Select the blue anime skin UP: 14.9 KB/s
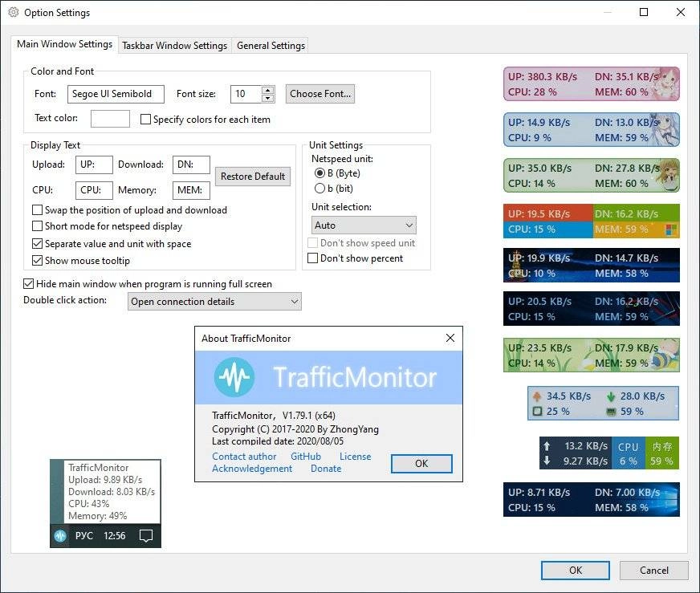Screen dimensions: 700x593 (x=591, y=130)
